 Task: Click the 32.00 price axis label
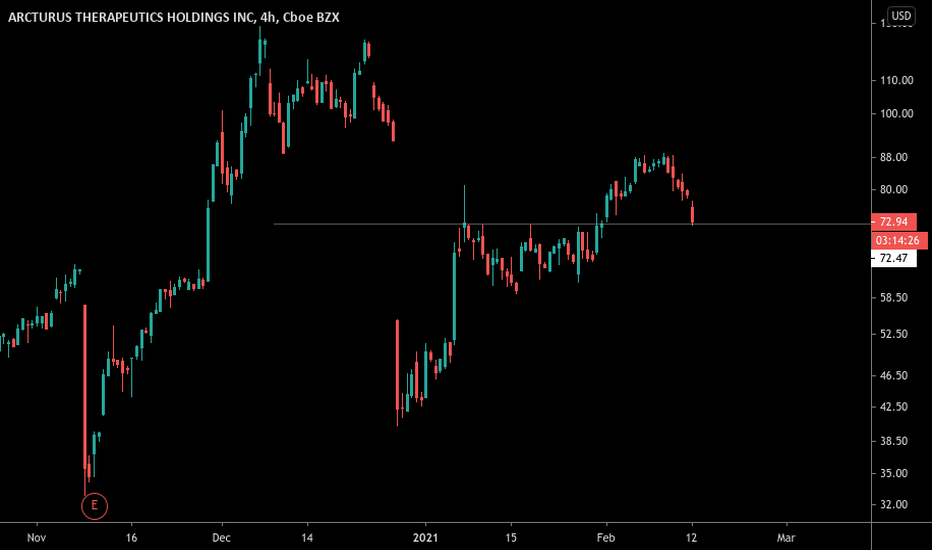893,504
